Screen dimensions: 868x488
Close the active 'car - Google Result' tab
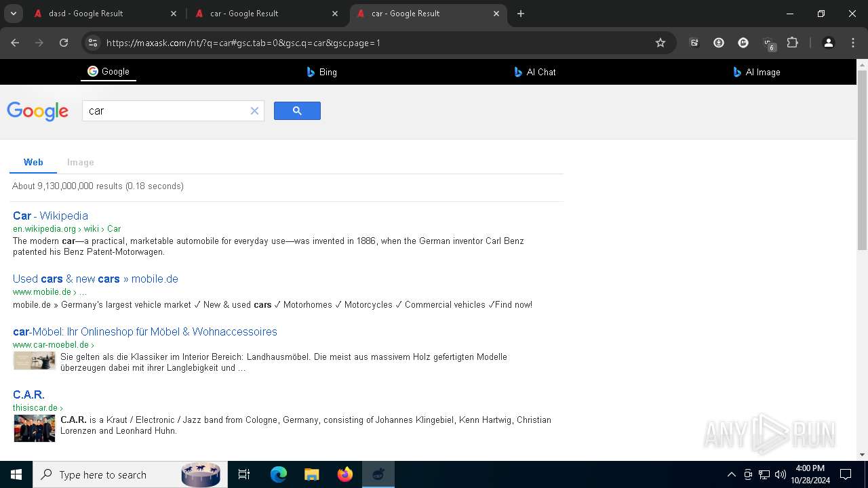coord(496,14)
